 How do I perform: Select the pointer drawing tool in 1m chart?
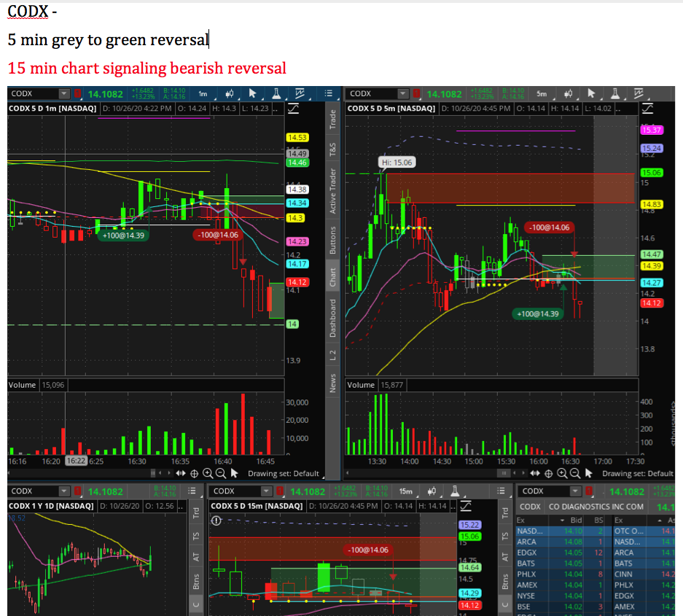pos(252,93)
